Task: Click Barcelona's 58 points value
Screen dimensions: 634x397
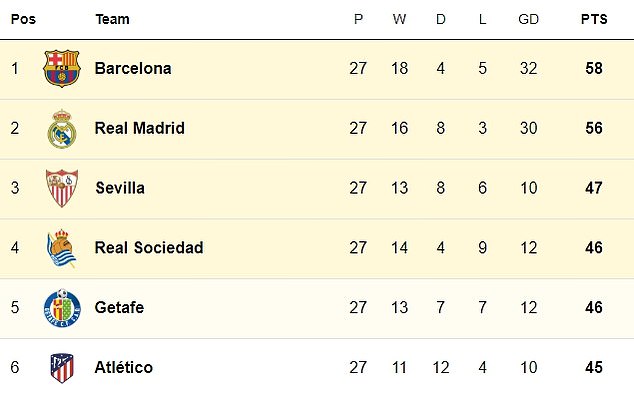Action: coord(594,68)
